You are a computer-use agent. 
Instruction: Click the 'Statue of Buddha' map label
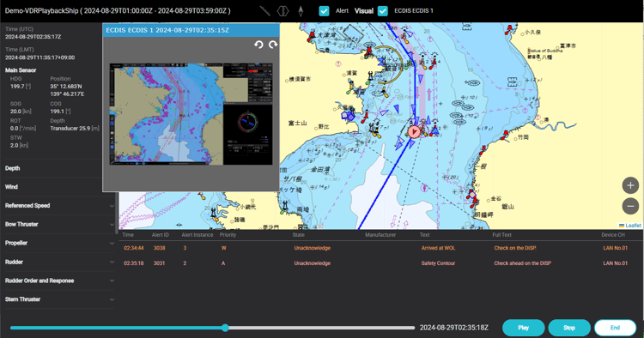pos(545,51)
